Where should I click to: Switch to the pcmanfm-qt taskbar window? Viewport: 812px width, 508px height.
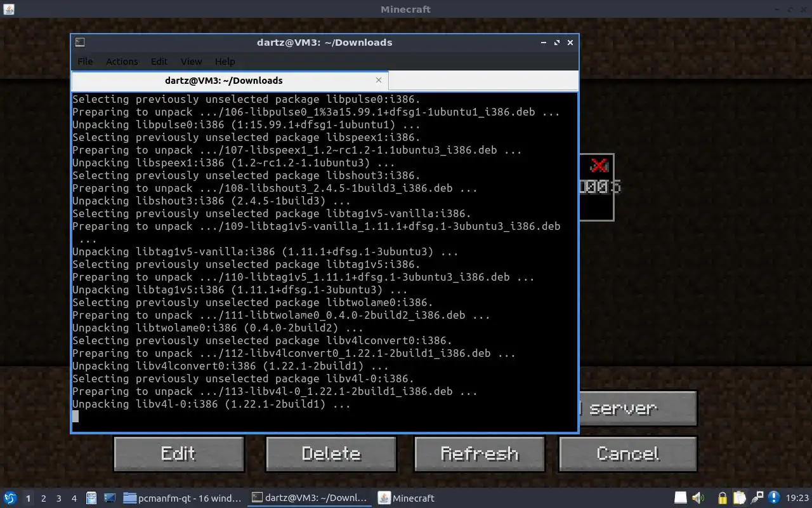point(183,498)
